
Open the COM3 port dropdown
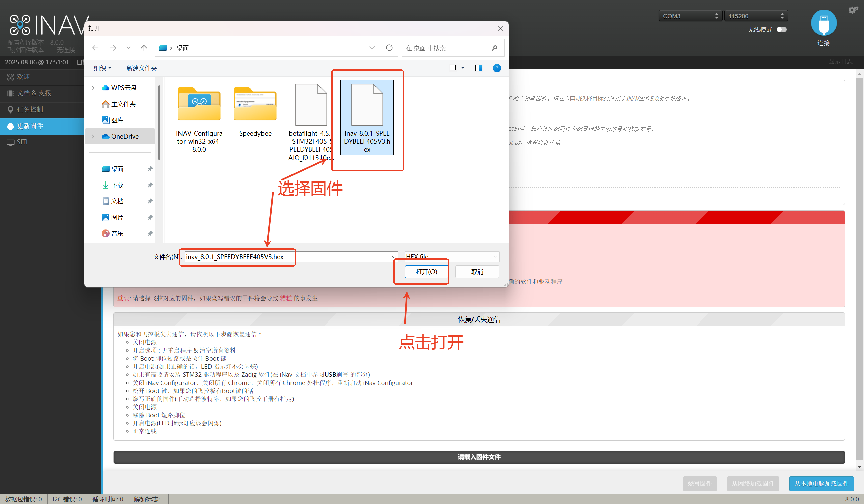point(690,16)
